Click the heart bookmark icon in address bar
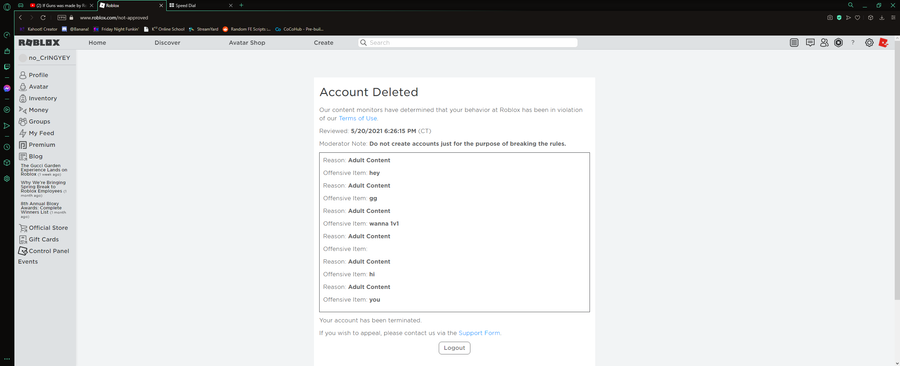 (x=858, y=18)
